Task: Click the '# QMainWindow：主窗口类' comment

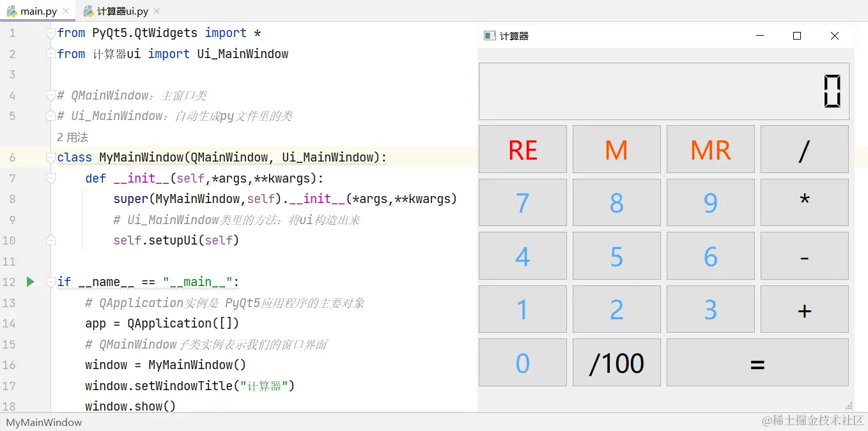Action: (x=132, y=95)
